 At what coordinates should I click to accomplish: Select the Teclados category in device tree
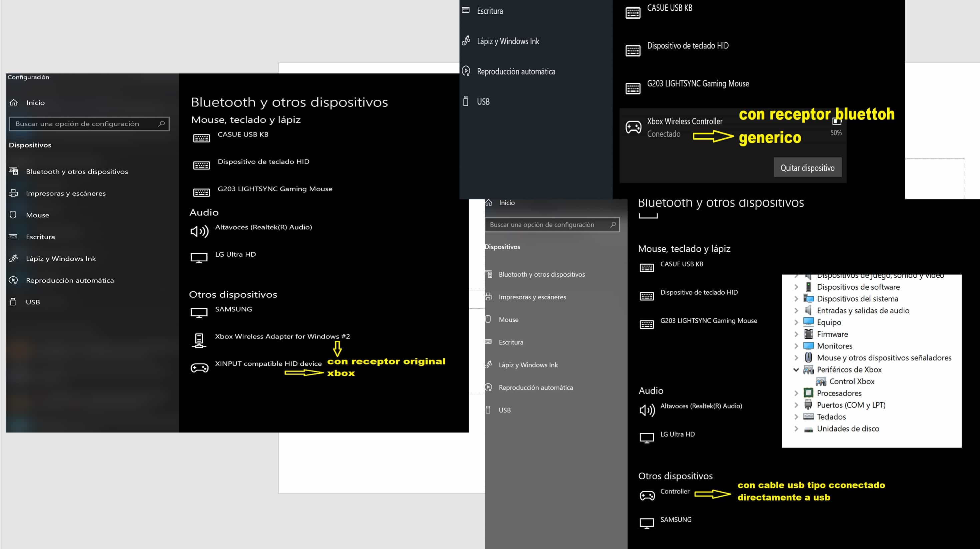[x=831, y=417]
